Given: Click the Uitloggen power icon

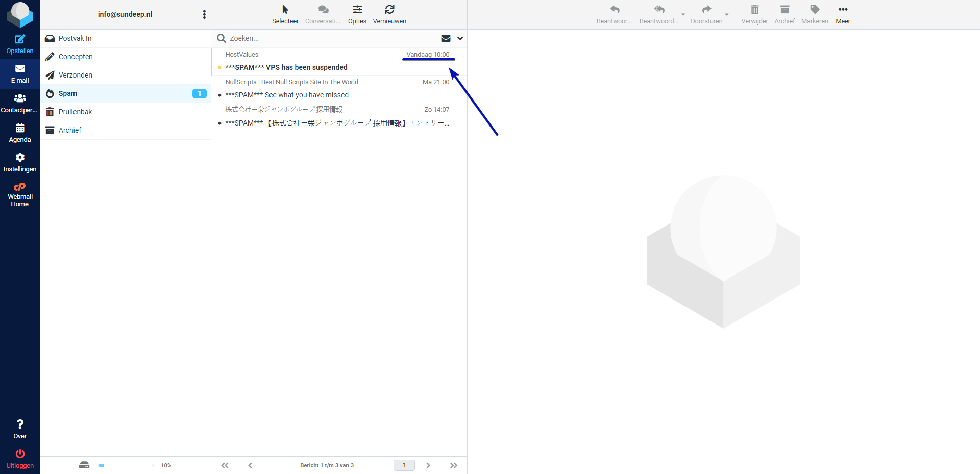Looking at the screenshot, I should tap(20, 454).
